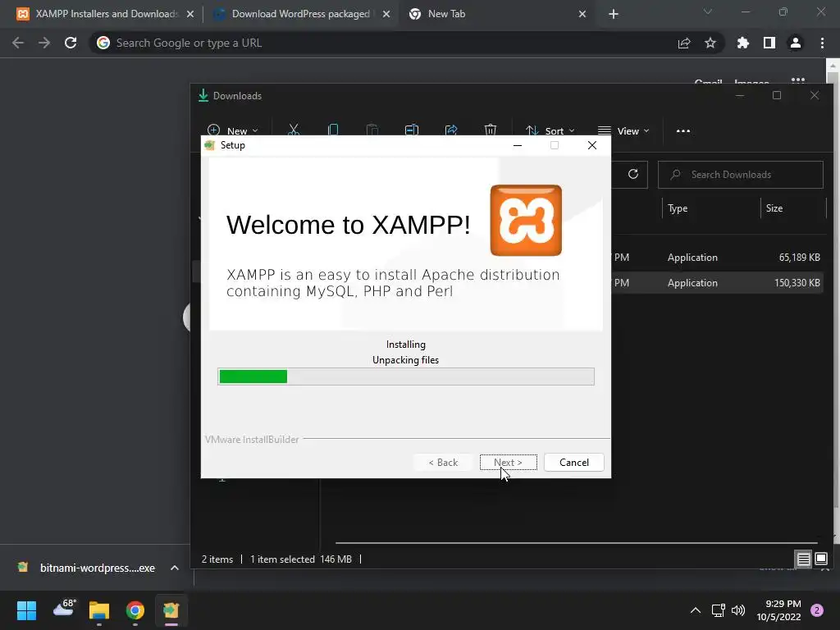
Task: Select the 150,330 KB Application row
Action: (717, 283)
